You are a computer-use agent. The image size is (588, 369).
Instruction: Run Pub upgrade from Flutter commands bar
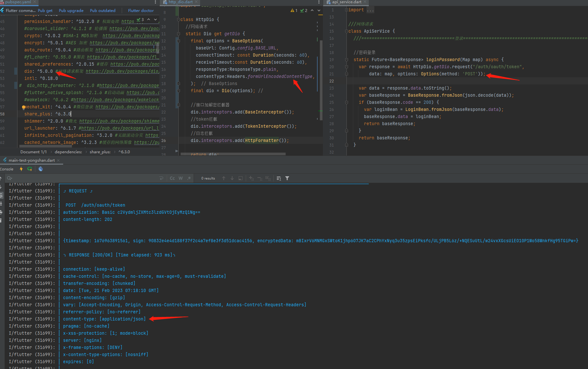[x=71, y=11]
